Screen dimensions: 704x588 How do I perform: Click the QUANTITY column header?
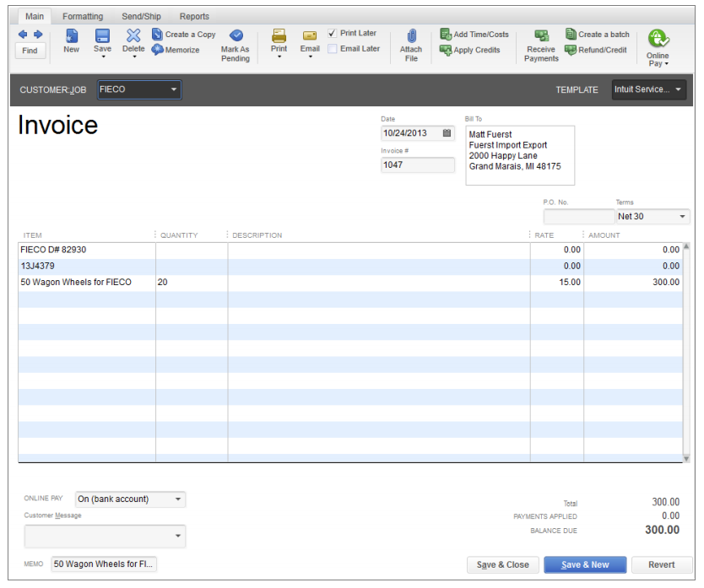(179, 235)
